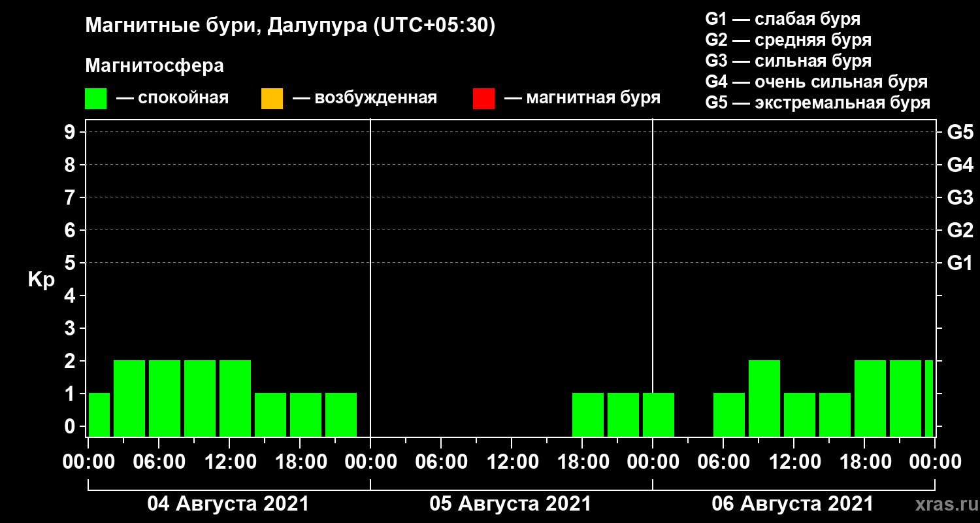Image resolution: width=980 pixels, height=523 pixels.
Task: Click the 'G3' label on right axis
Action: coord(960,198)
